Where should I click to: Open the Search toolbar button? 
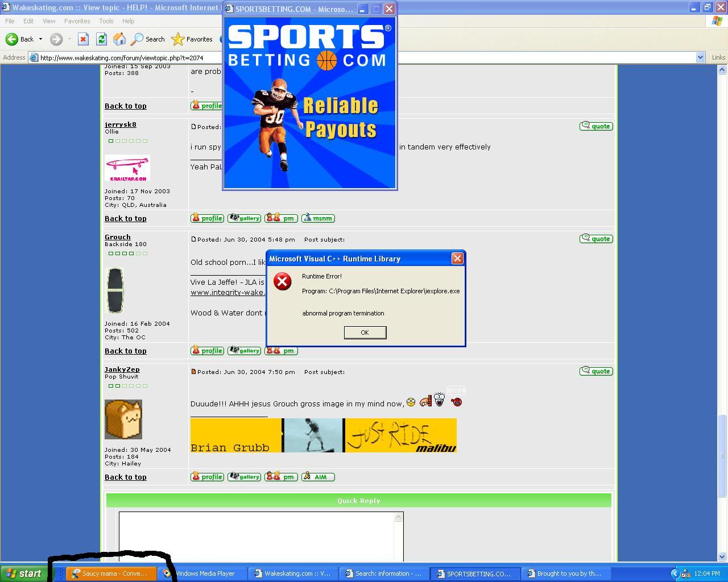[148, 39]
